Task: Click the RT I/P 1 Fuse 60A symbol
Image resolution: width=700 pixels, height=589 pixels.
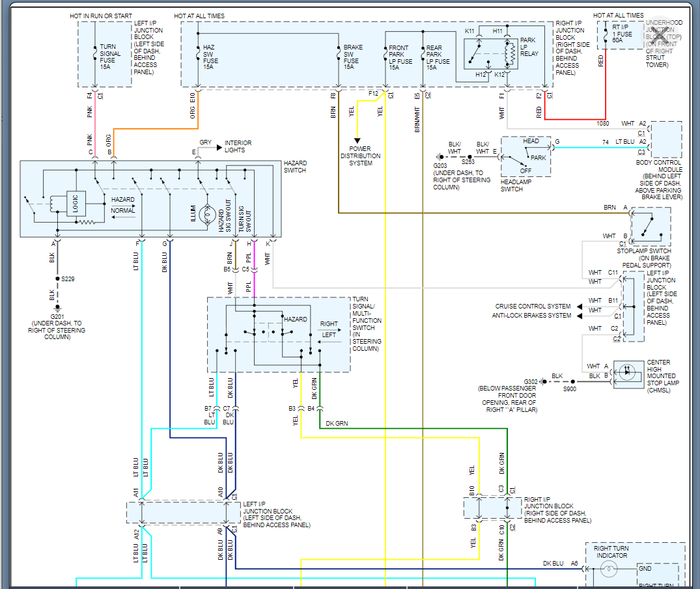Action: point(606,34)
